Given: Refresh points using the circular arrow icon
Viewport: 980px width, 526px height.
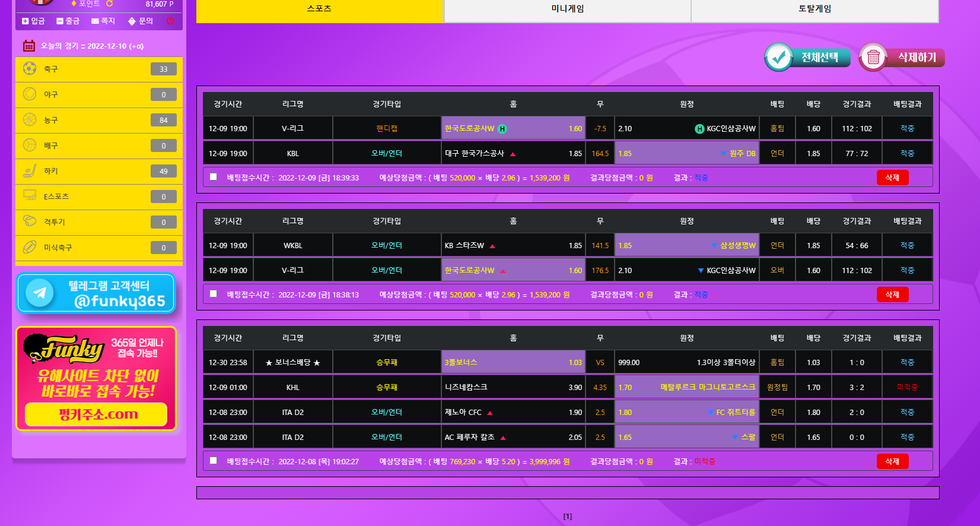Looking at the screenshot, I should (109, 4).
